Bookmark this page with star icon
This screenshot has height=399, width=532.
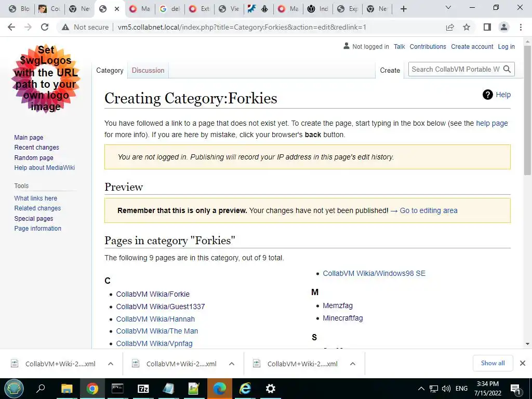[467, 27]
